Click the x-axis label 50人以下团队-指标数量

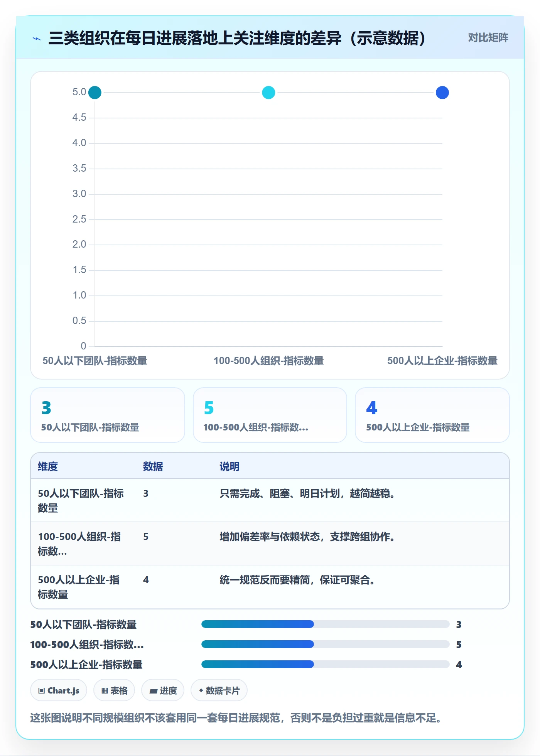point(95,361)
